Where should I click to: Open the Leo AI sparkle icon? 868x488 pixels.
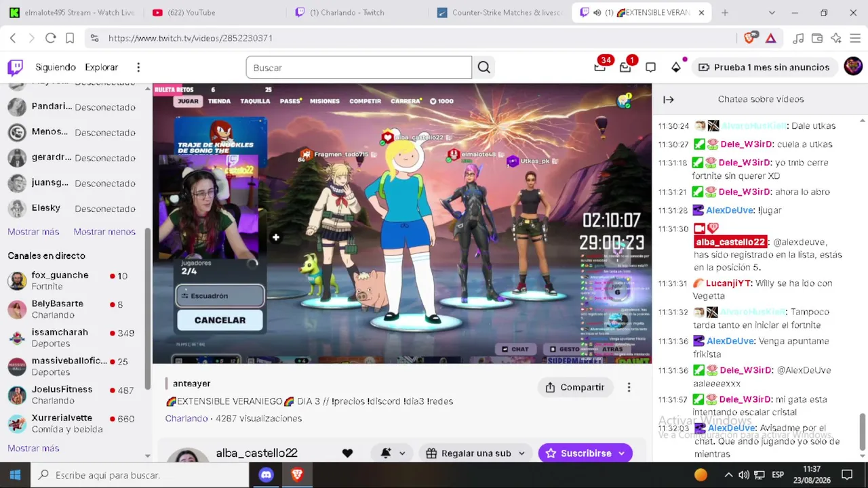836,38
